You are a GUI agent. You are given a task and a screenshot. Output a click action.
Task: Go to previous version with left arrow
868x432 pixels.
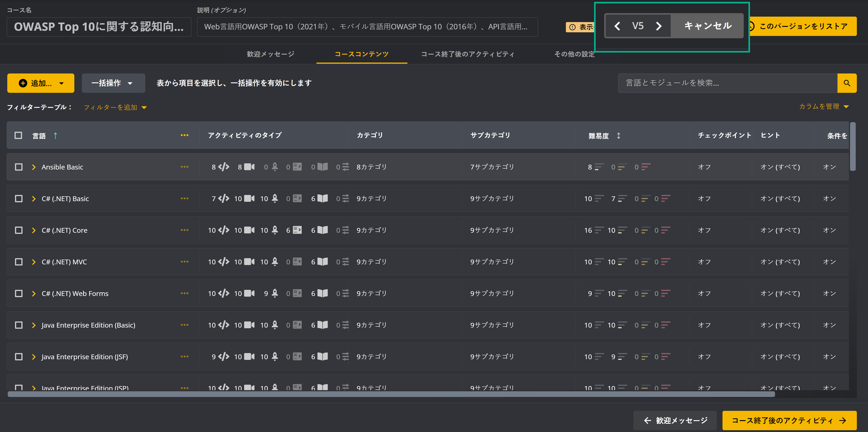coord(617,26)
